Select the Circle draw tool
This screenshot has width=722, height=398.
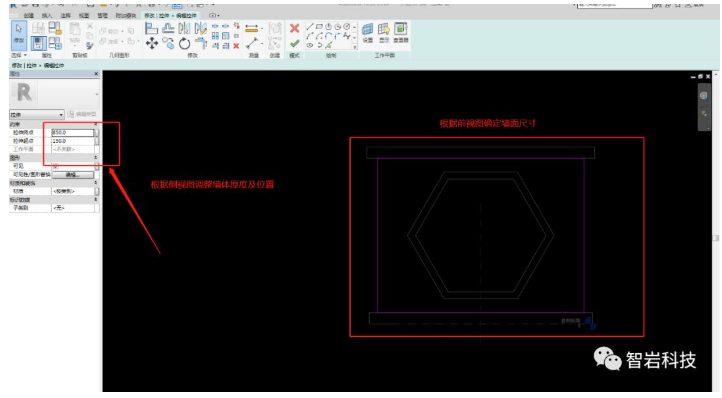346,27
